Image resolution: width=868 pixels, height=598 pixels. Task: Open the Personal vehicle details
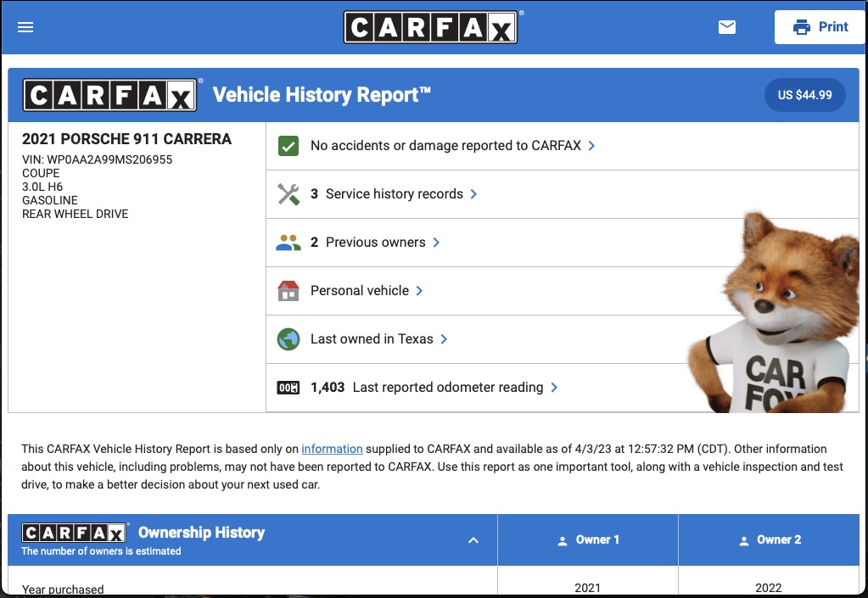click(x=360, y=290)
